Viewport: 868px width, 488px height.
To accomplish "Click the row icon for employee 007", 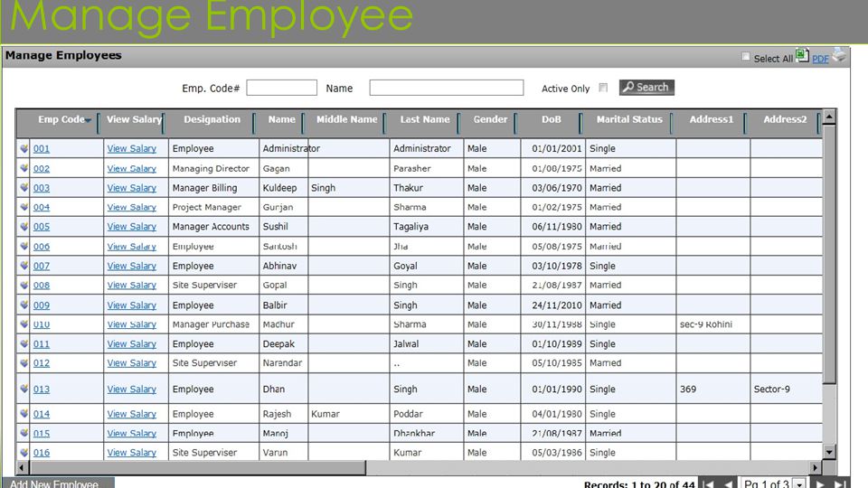I will pyautogui.click(x=24, y=266).
